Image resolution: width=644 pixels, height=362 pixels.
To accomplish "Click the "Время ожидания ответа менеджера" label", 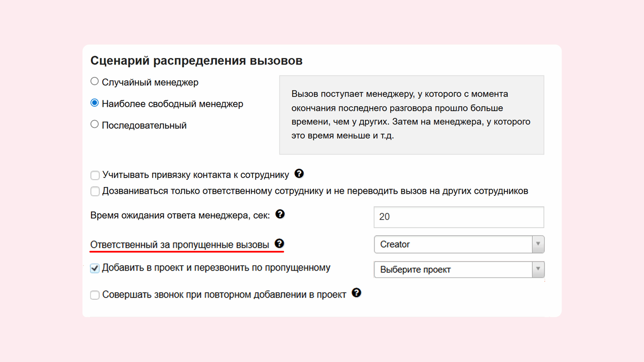I will click(180, 215).
